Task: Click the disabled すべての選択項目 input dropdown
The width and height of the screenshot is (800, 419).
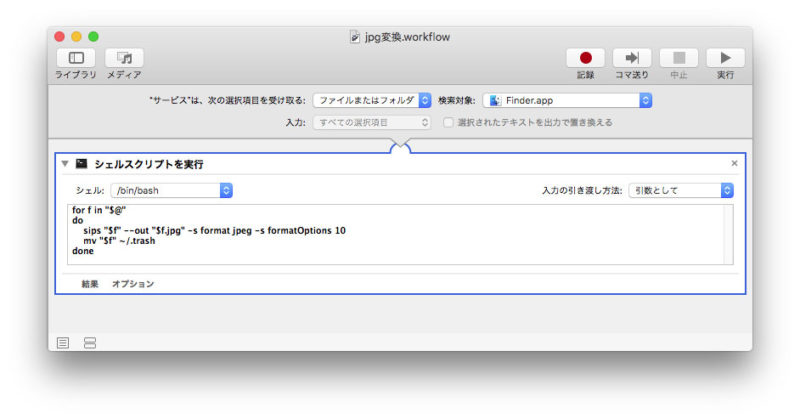Action: [371, 122]
